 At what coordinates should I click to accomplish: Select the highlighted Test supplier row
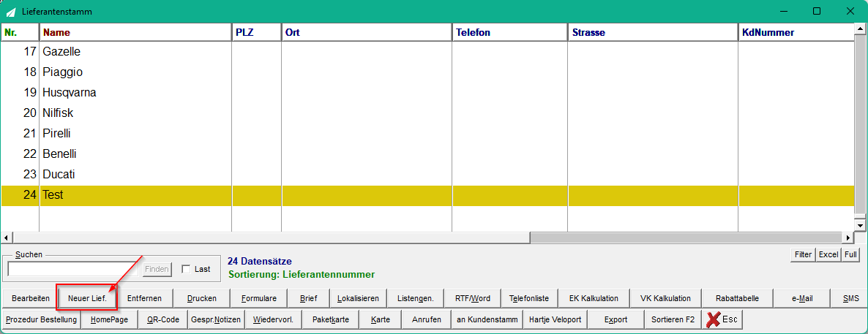click(x=428, y=195)
